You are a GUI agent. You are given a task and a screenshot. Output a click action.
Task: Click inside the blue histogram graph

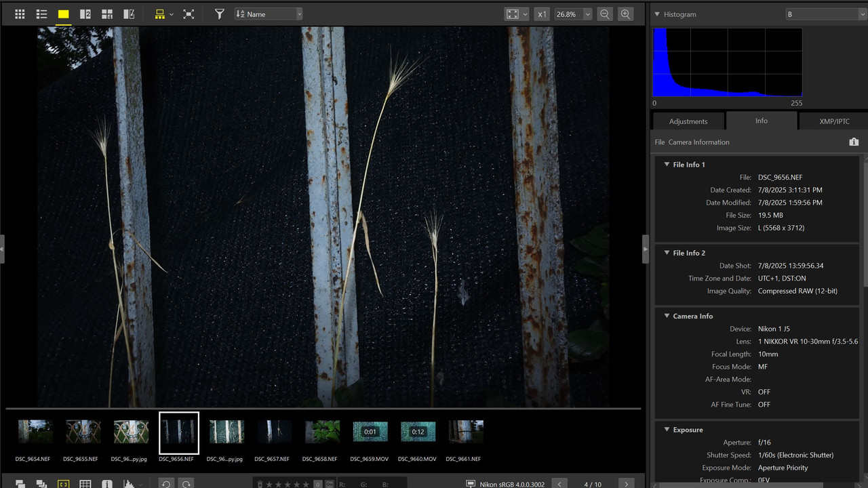tap(728, 62)
